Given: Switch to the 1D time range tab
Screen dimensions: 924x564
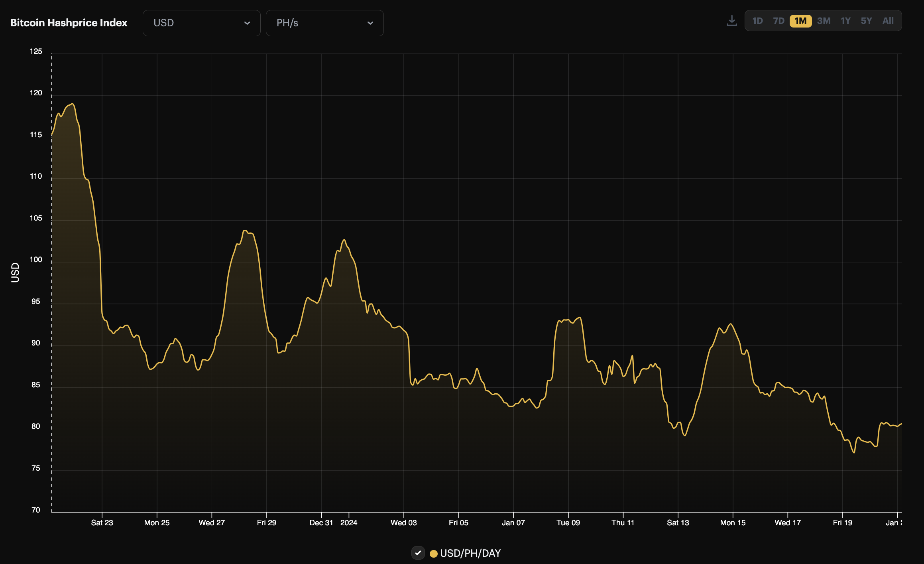Looking at the screenshot, I should click(757, 21).
